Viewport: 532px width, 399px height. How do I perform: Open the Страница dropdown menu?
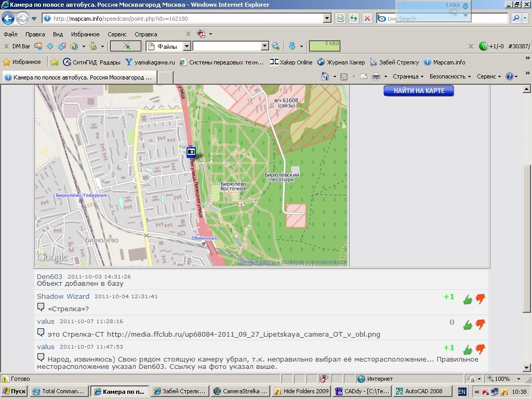408,76
